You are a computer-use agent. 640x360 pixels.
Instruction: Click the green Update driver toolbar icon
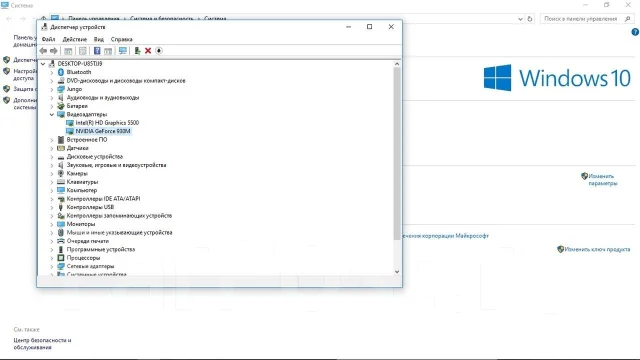click(x=137, y=51)
